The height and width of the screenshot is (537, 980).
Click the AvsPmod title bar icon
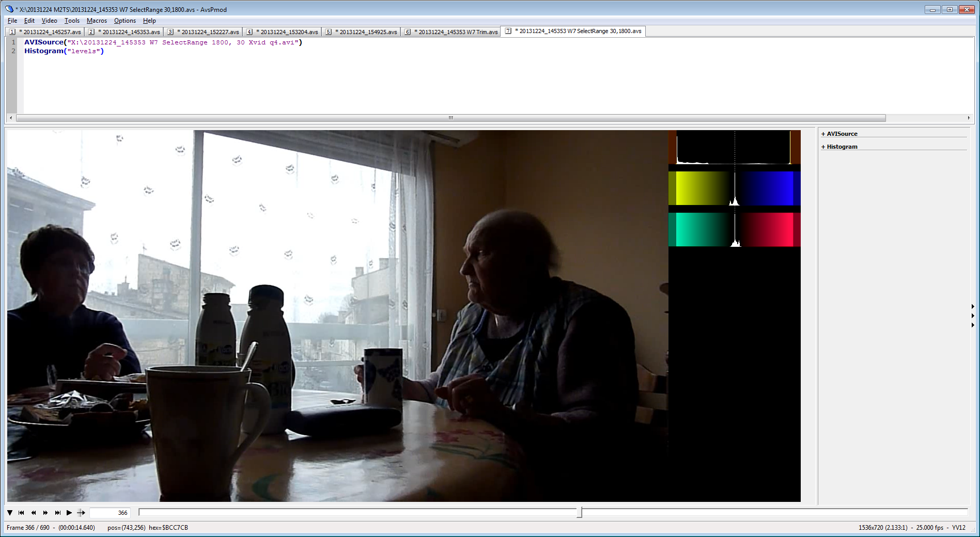(9, 9)
